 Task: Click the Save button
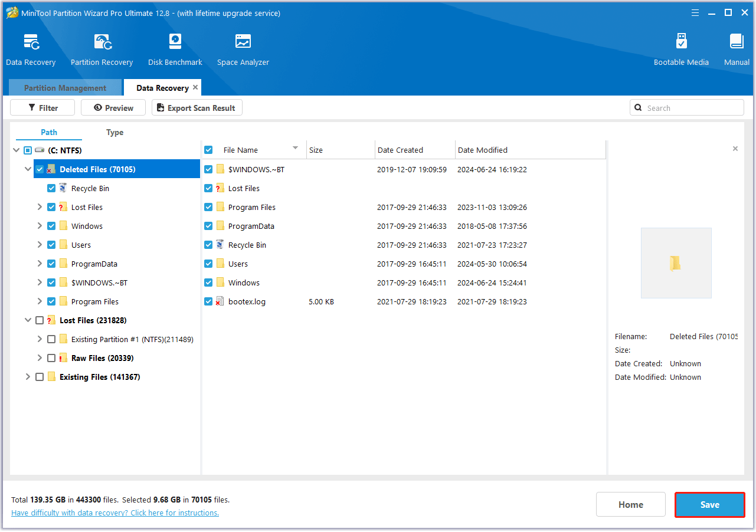pyautogui.click(x=710, y=504)
